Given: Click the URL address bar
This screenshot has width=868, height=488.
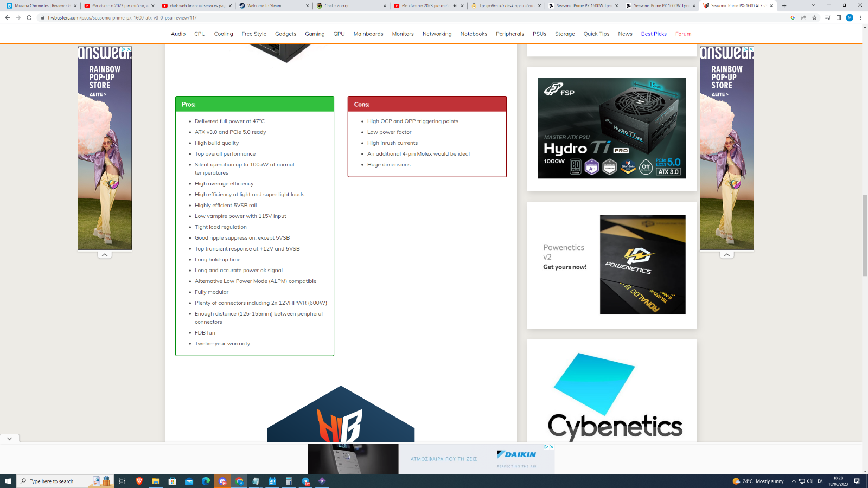Looking at the screenshot, I should (412, 17).
